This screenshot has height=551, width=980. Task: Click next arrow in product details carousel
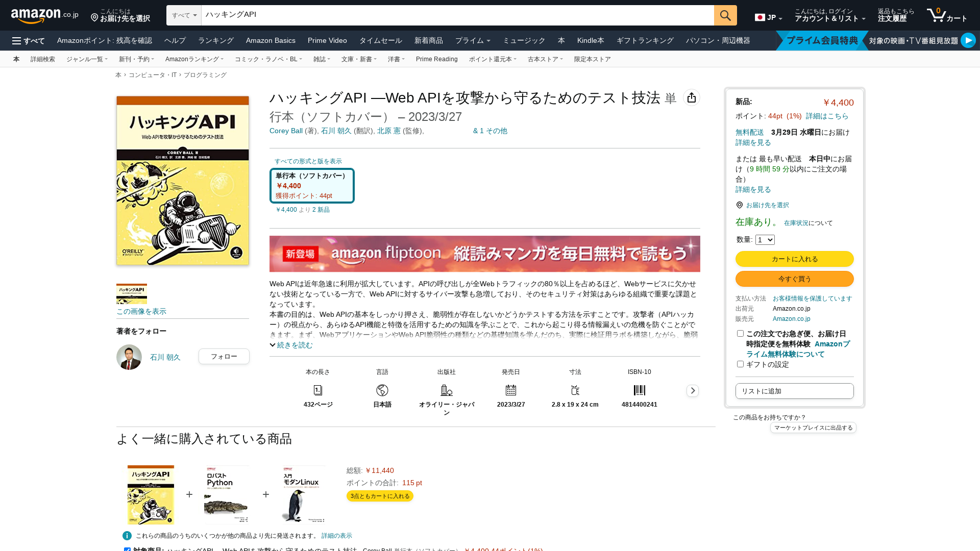693,391
